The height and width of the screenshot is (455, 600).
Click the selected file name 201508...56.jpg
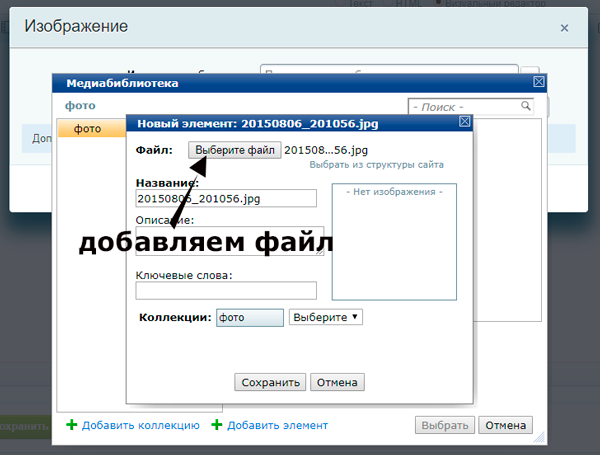(326, 150)
